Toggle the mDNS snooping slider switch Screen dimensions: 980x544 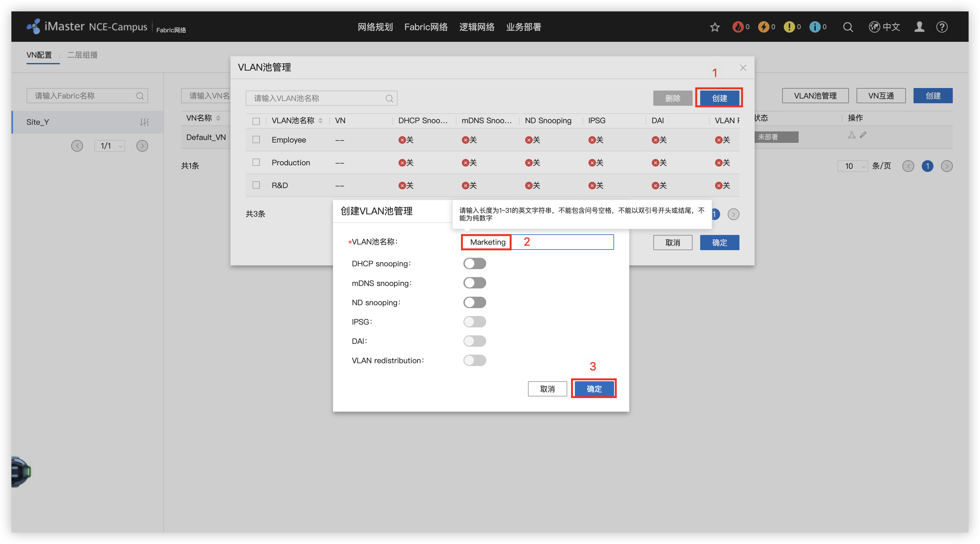coord(474,283)
